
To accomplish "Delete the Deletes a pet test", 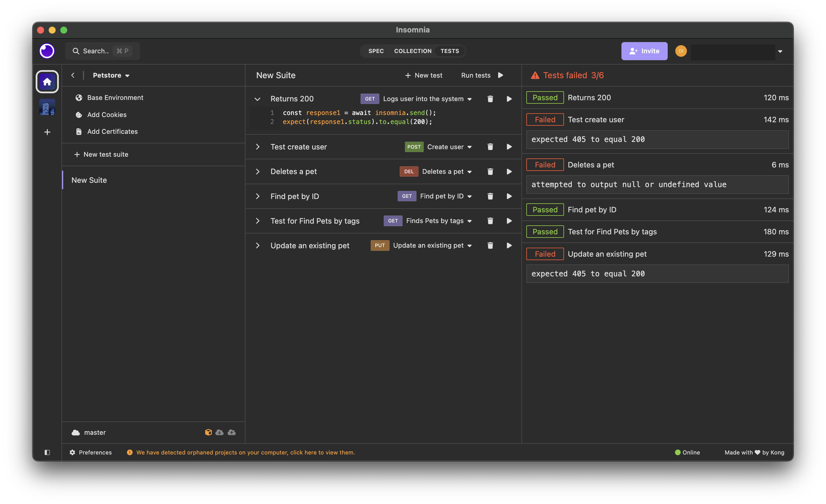I will [490, 171].
